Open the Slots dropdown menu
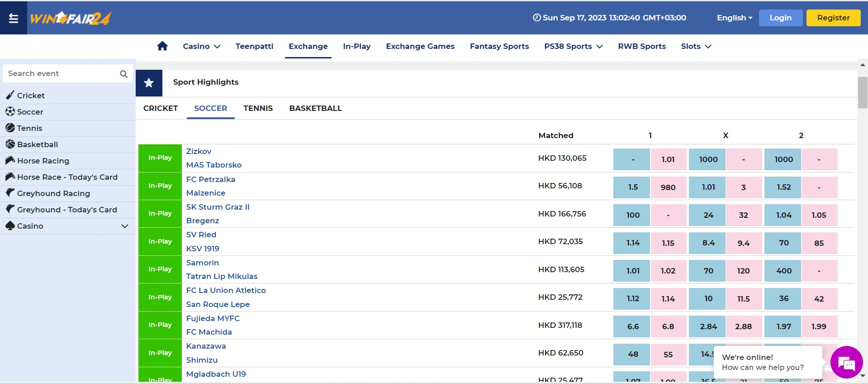Screen dimensions: 868x384 pos(696,46)
